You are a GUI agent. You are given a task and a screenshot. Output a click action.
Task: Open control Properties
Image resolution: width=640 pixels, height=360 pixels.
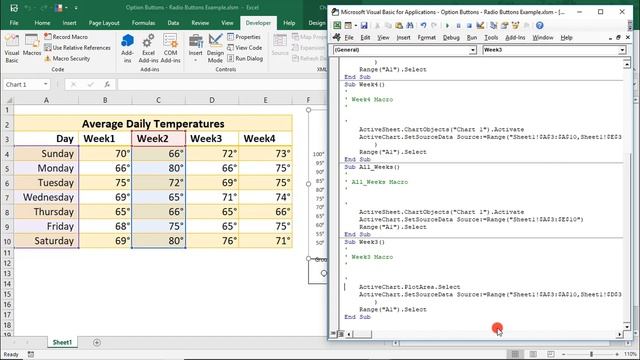[244, 37]
